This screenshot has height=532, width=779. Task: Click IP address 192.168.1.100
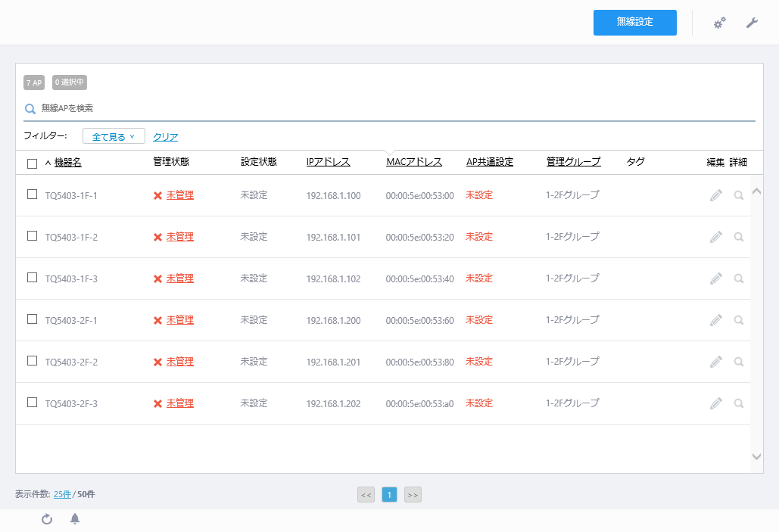pos(333,196)
